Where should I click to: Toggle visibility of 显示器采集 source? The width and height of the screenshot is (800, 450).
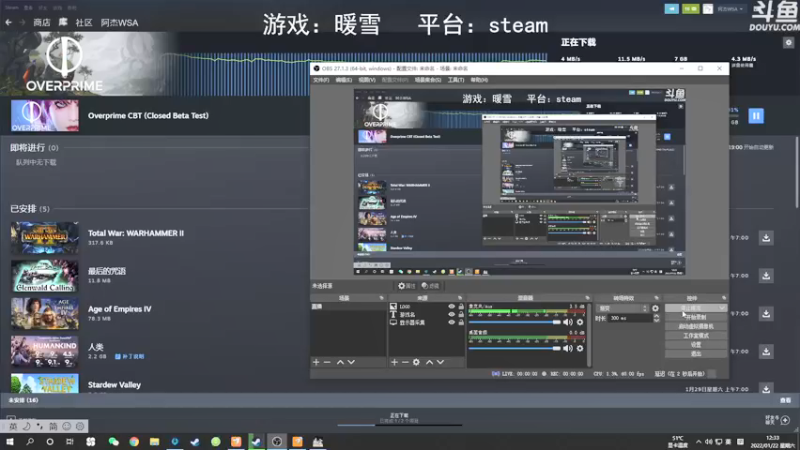pyautogui.click(x=452, y=322)
